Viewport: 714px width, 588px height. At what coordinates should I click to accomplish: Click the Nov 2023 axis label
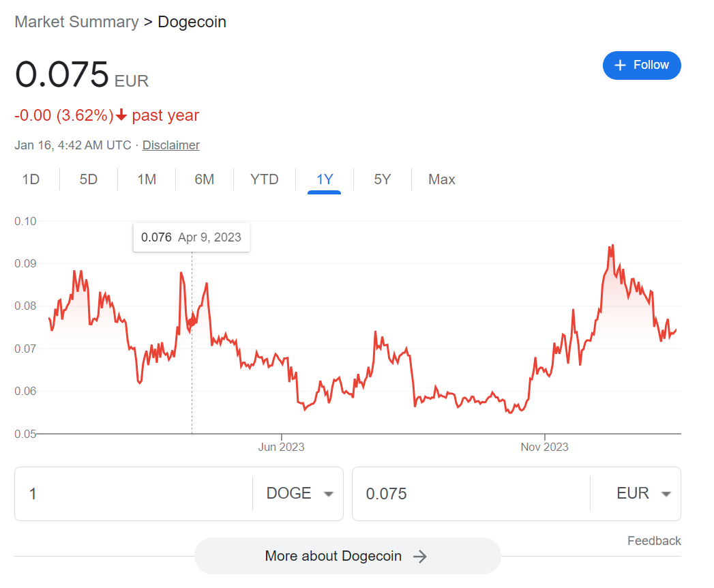tap(545, 447)
